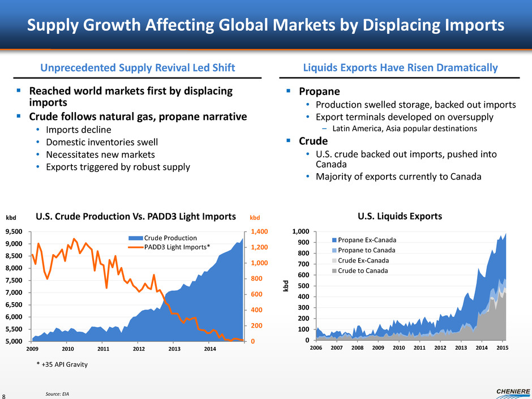This screenshot has width=532, height=399.
Task: Click the U.S. Crude Production Vs. PADD3 chart title
Action: tap(135, 216)
